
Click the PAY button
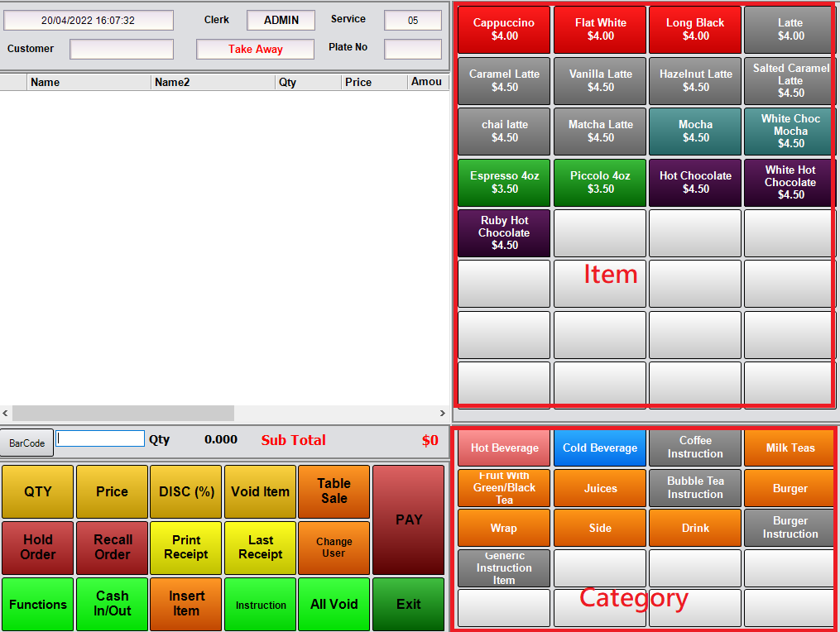(408, 520)
